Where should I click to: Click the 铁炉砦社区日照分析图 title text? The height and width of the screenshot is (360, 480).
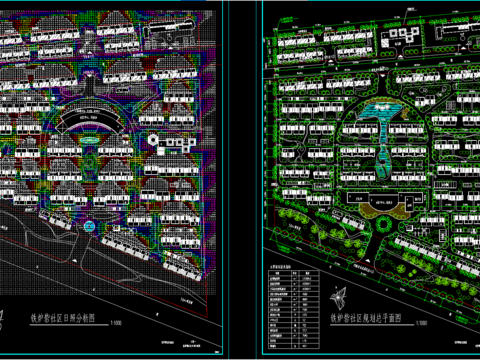[x=63, y=318]
